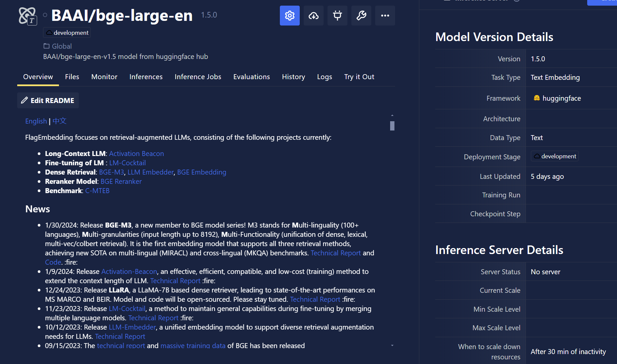Click the Data Type value Text
The height and width of the screenshot is (364, 617).
[x=537, y=138]
